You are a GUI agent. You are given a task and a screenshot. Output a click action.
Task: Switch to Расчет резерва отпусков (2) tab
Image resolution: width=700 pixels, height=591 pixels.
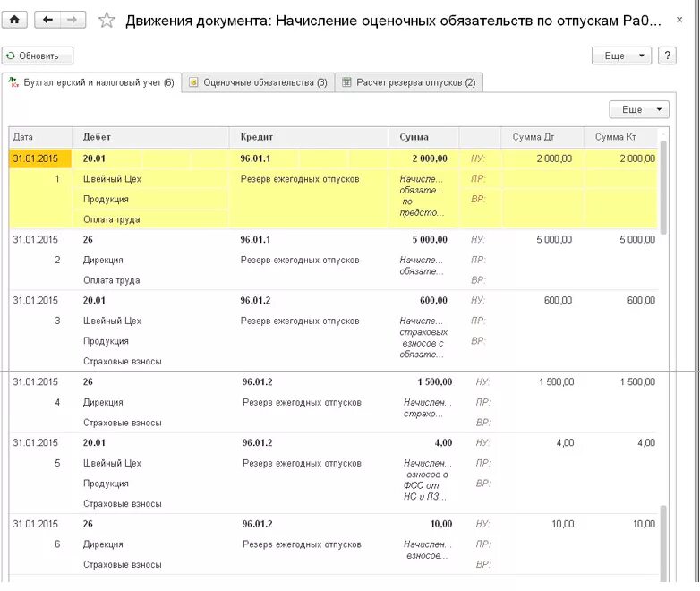click(x=409, y=82)
